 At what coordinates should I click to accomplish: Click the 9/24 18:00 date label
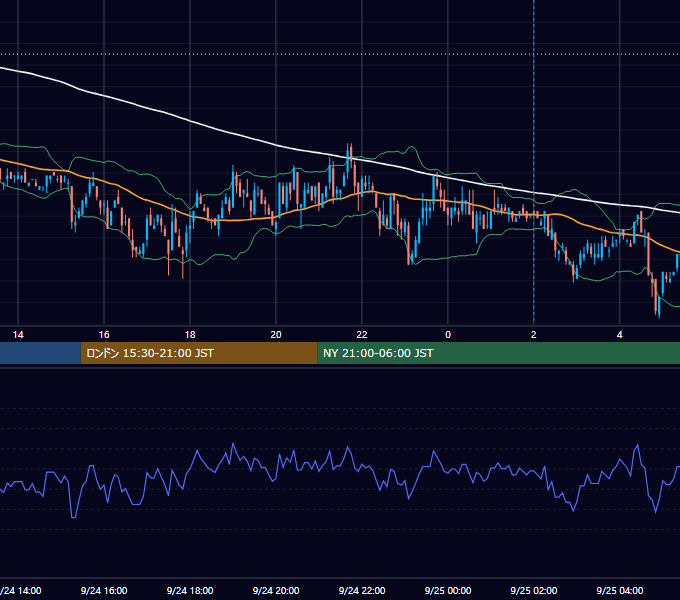pos(190,590)
